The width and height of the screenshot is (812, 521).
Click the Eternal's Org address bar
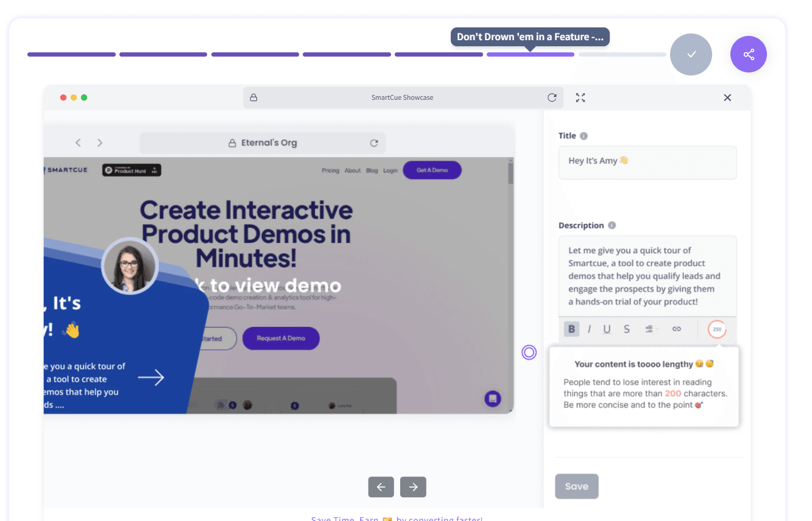tap(263, 143)
